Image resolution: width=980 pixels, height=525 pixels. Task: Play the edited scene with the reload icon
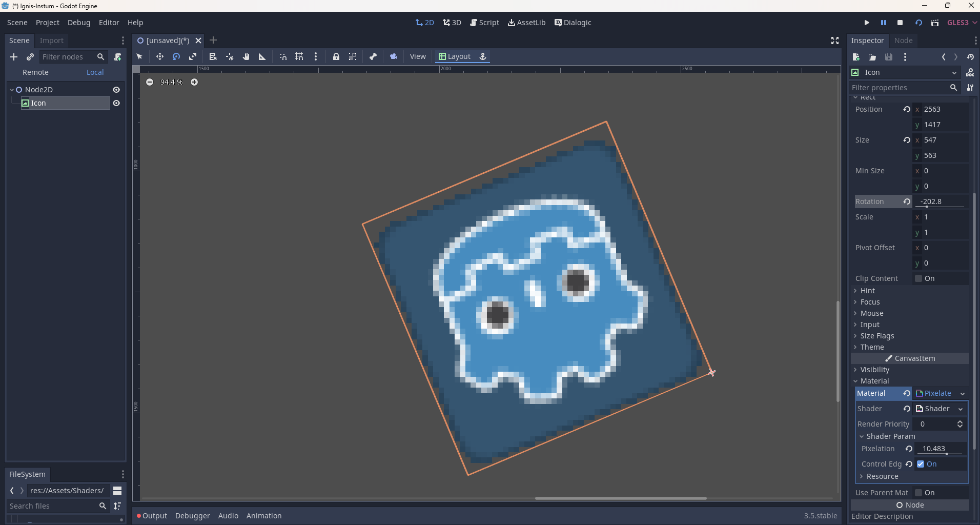(918, 23)
